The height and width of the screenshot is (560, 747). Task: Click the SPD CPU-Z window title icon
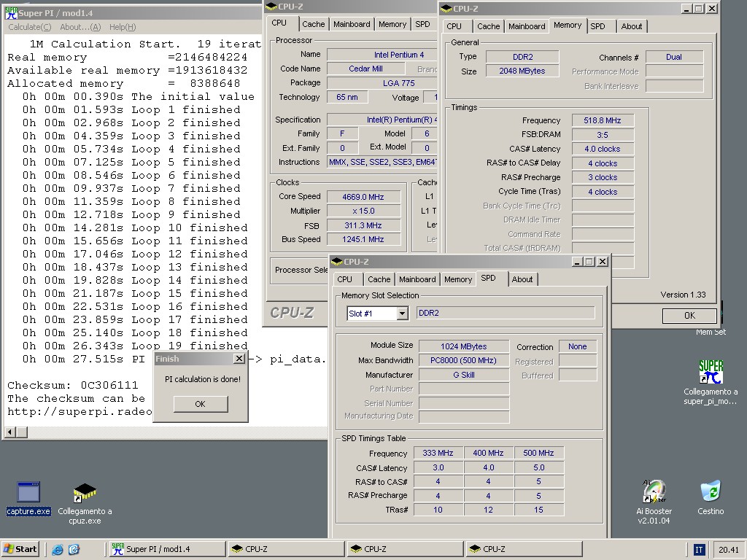coord(337,262)
